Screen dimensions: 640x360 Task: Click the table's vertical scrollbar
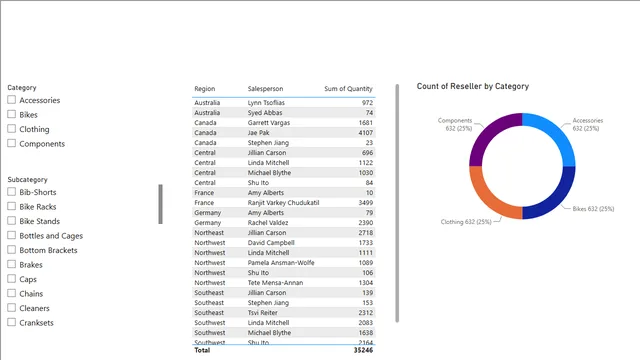tap(397, 203)
